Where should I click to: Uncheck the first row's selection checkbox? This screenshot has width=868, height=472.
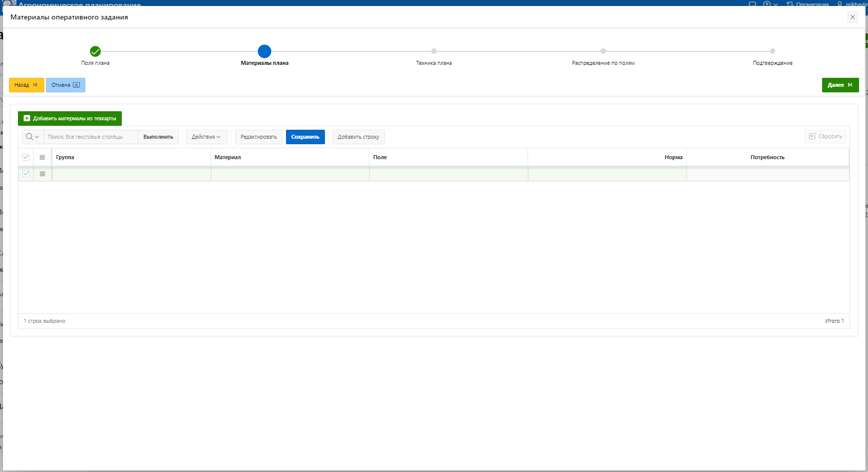pos(26,174)
